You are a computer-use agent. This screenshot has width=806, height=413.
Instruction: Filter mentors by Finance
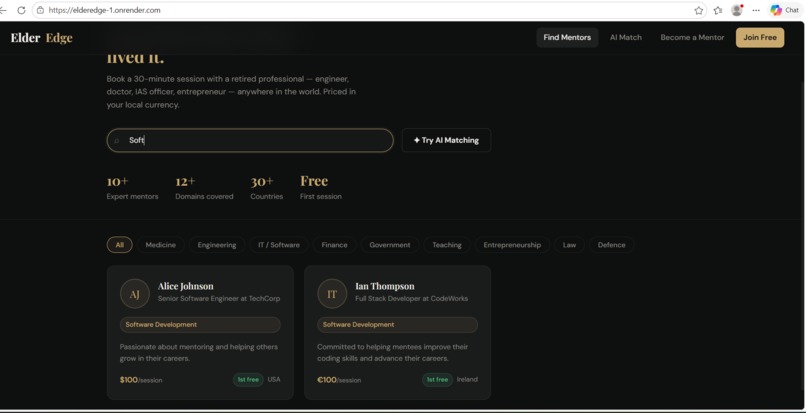point(335,245)
